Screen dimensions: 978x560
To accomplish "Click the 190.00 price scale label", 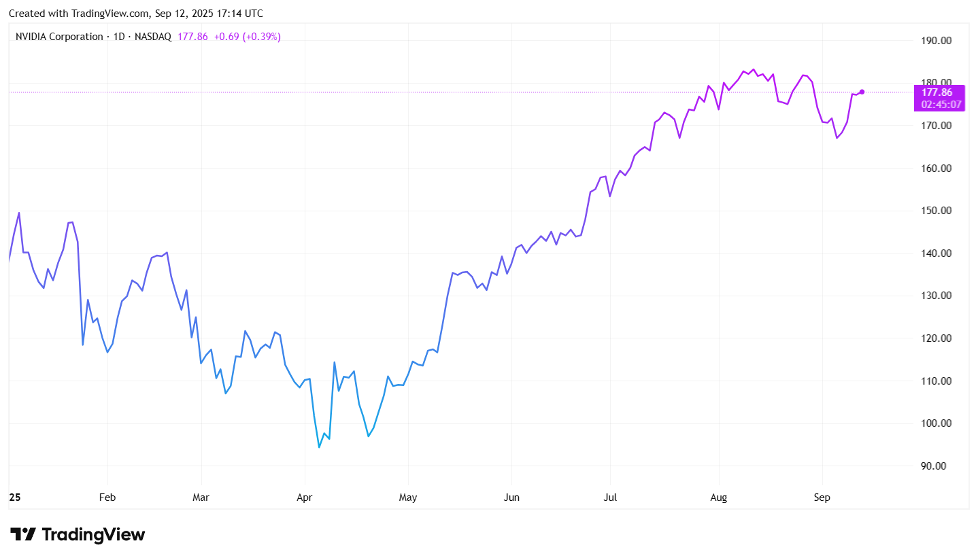I will tap(937, 41).
